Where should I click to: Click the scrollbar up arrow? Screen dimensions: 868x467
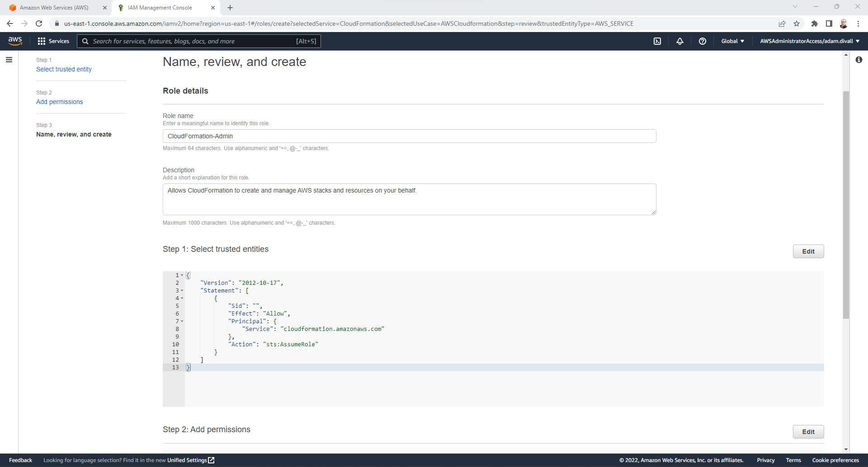[846, 55]
